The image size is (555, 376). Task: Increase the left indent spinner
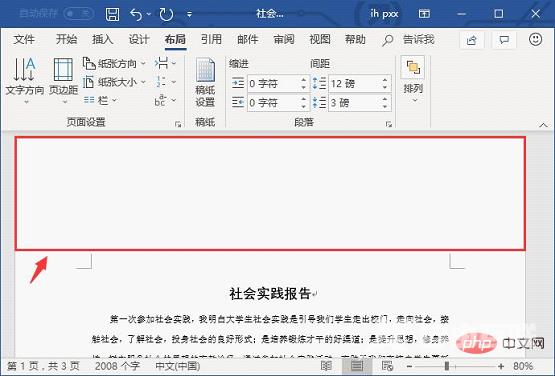pyautogui.click(x=304, y=80)
